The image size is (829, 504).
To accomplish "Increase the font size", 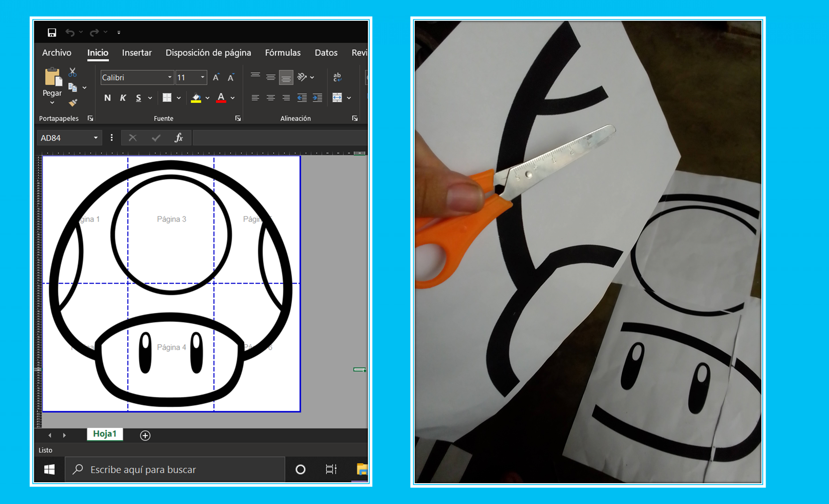I will click(216, 78).
